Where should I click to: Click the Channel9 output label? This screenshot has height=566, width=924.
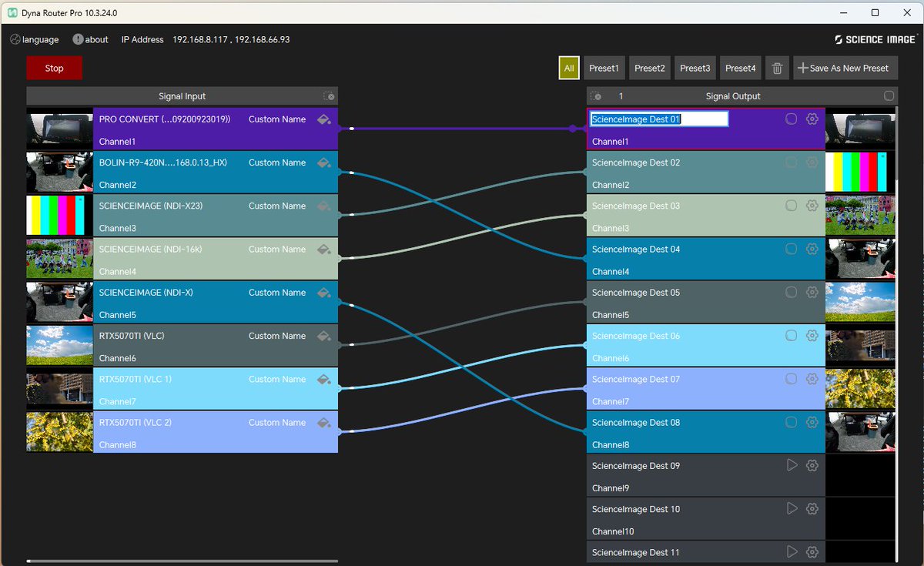(611, 488)
